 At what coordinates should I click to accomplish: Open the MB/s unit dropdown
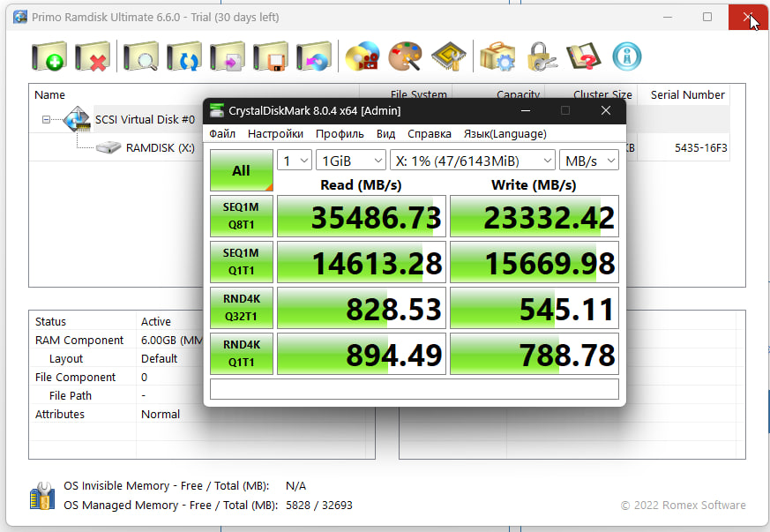click(x=589, y=161)
